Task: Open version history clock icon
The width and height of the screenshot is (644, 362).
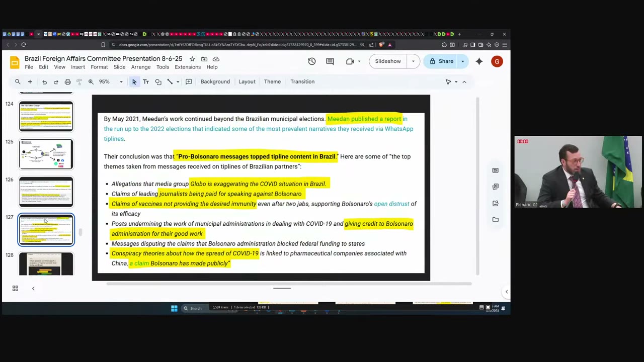Action: pyautogui.click(x=312, y=61)
